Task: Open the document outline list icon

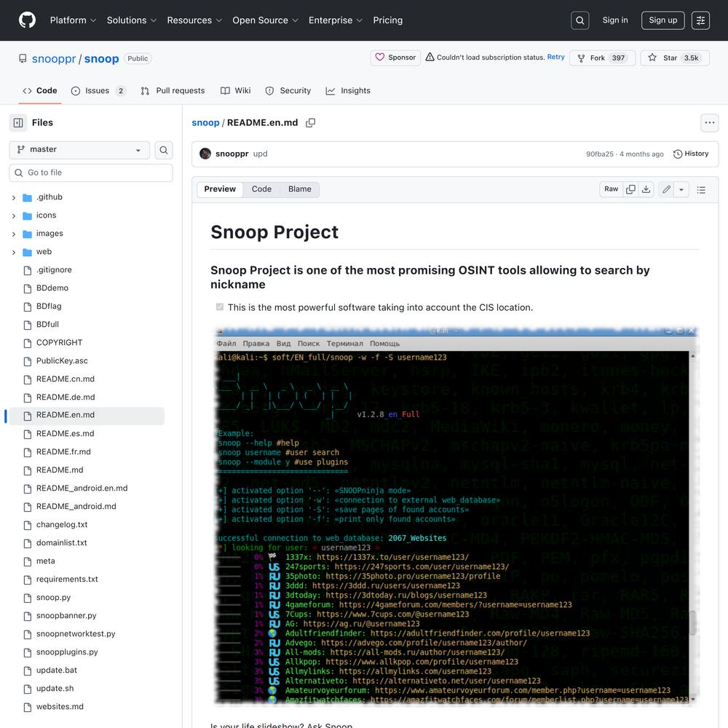Action: pyautogui.click(x=701, y=189)
